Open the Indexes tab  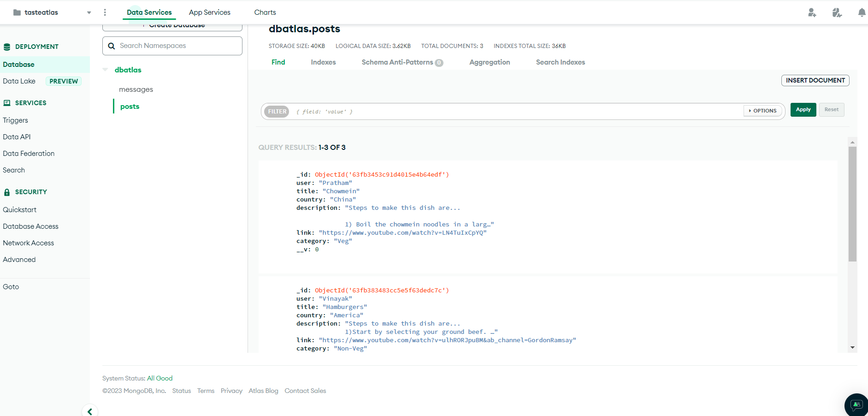(x=323, y=62)
